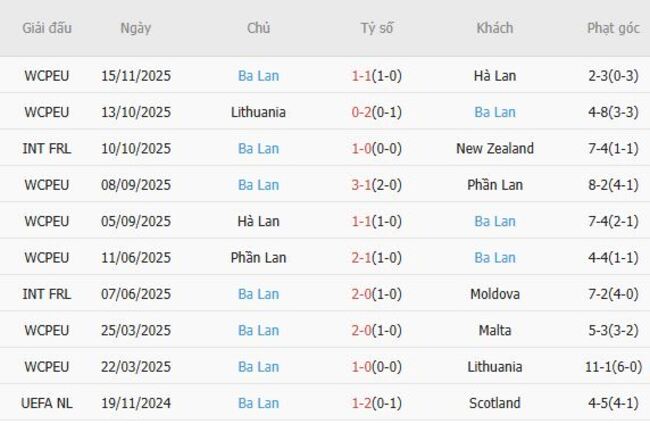Click the 0-2 score of Lithuania match
Screen dimensions: 650x424
(x=363, y=112)
